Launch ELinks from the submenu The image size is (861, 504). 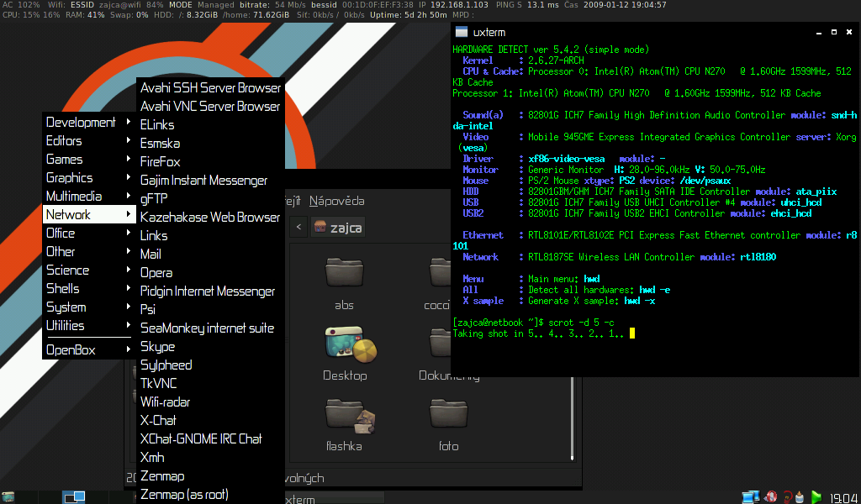coord(210,124)
